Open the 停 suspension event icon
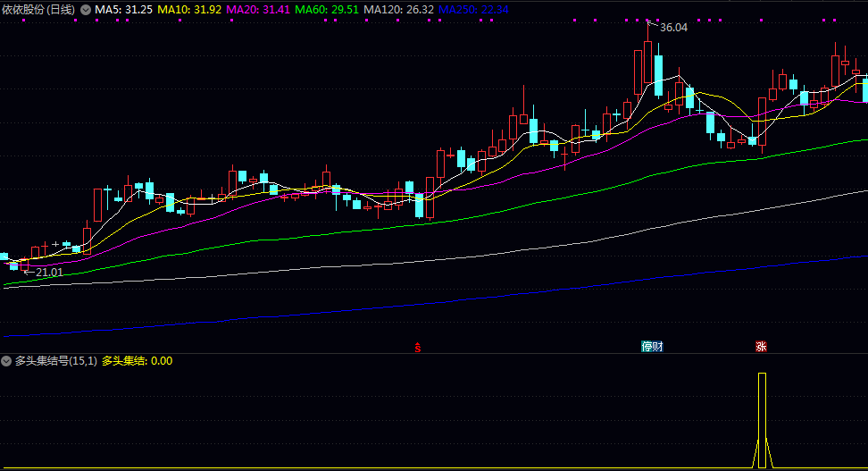868x471 pixels. point(647,347)
